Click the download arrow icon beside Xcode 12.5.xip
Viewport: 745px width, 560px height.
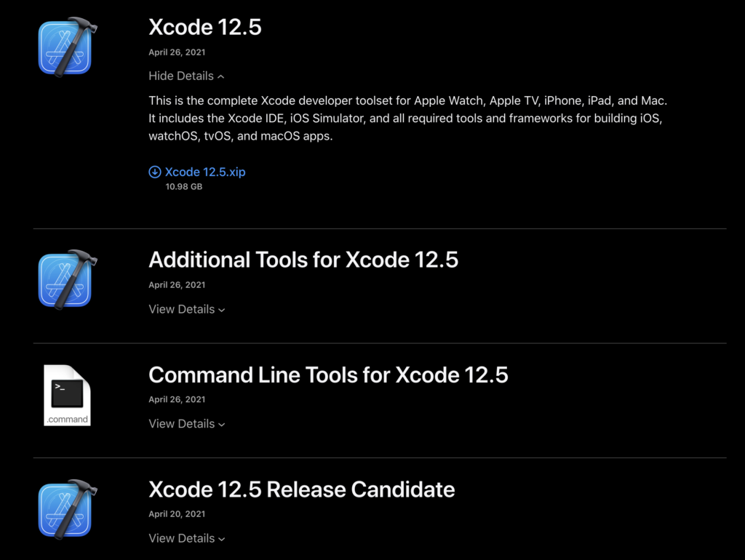click(x=155, y=172)
